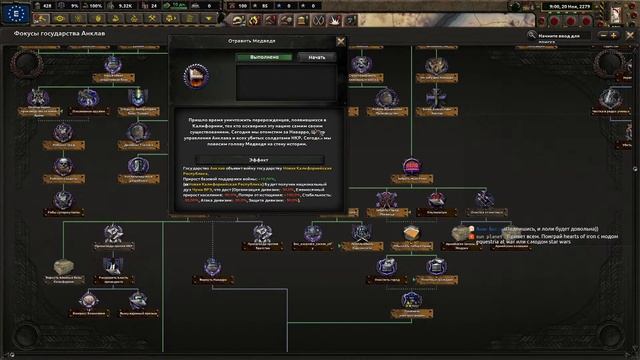Screen dimensions: 640x360
Task: Click the Фокусы государства Анклав title
Action: click(x=60, y=33)
